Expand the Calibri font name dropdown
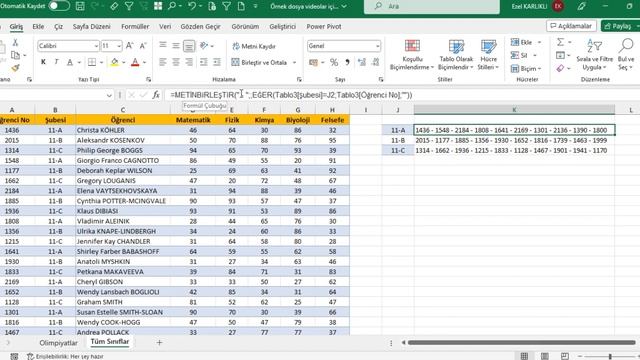 coord(96,46)
